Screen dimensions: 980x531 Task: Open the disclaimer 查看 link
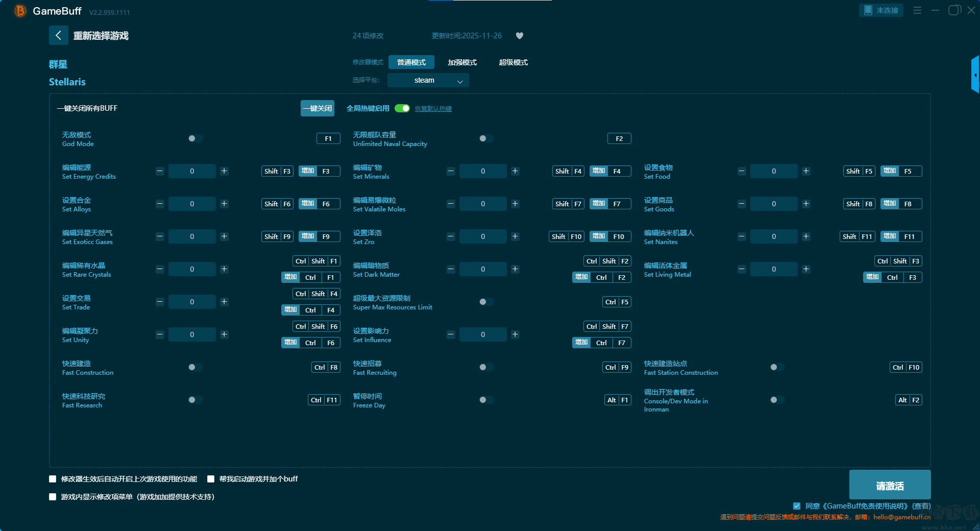click(x=922, y=506)
